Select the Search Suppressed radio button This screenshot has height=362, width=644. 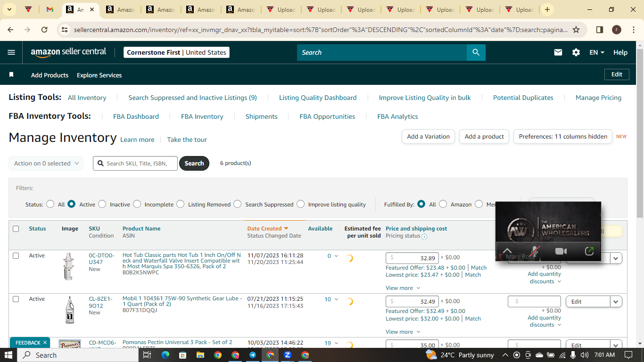click(x=238, y=204)
